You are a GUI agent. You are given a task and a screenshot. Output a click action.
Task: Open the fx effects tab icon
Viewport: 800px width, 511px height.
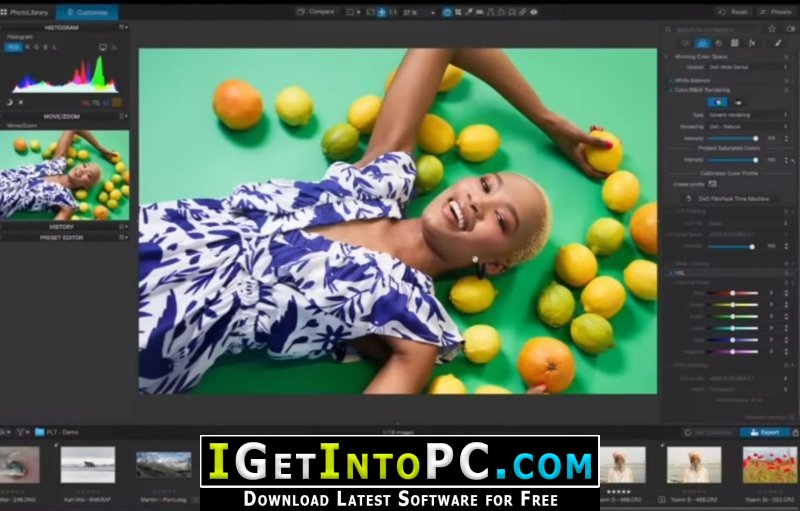click(x=752, y=43)
